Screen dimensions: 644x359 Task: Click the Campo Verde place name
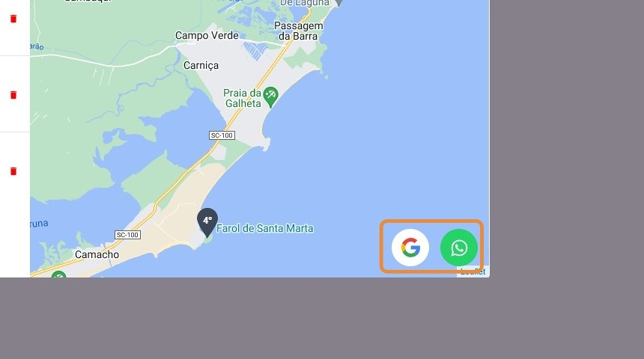click(x=207, y=36)
